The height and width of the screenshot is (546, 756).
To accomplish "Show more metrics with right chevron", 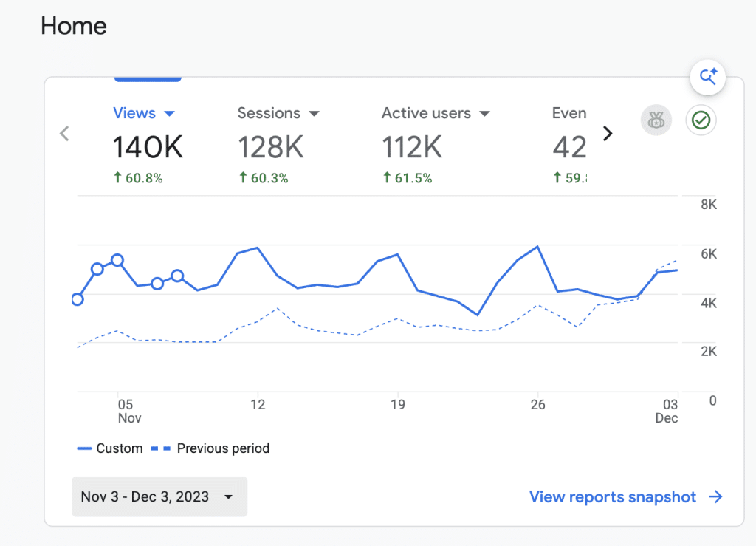I will 608,134.
